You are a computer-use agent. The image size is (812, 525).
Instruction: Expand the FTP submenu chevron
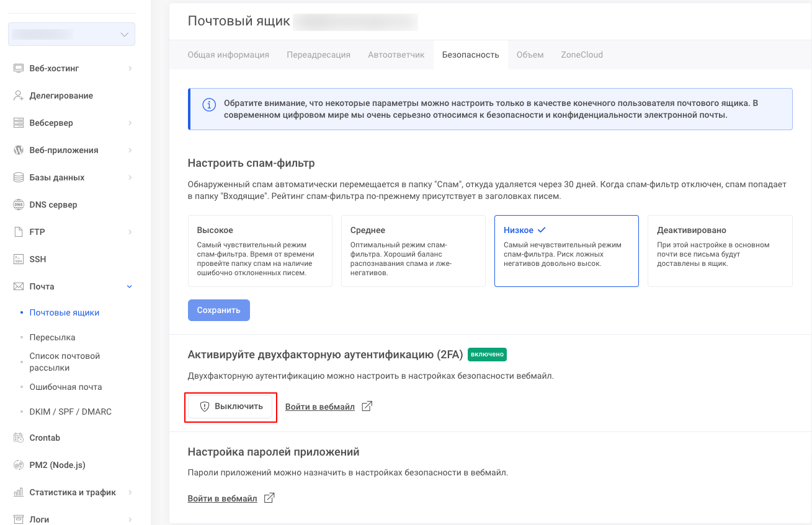(x=130, y=232)
